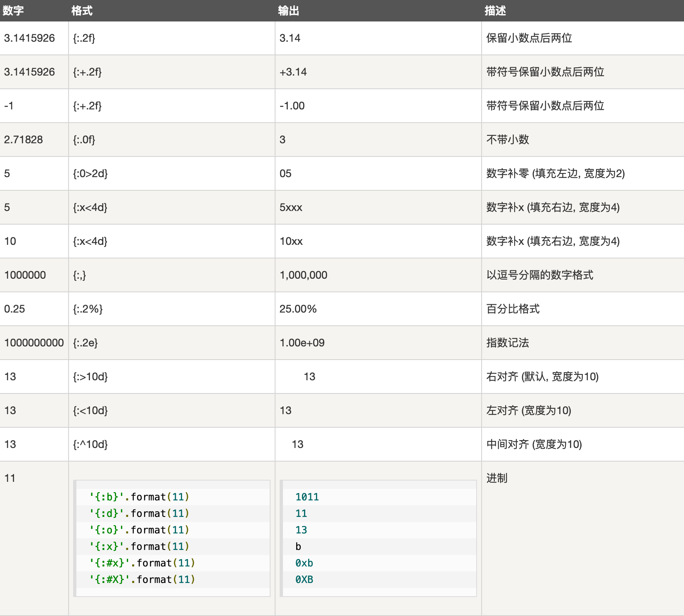Click the {:.2%} format cell
The width and height of the screenshot is (684, 616).
pyautogui.click(x=88, y=309)
